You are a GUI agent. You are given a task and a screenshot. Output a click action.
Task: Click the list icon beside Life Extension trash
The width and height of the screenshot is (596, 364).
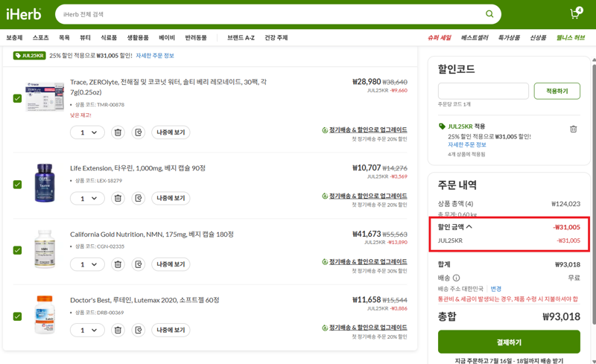click(x=139, y=198)
